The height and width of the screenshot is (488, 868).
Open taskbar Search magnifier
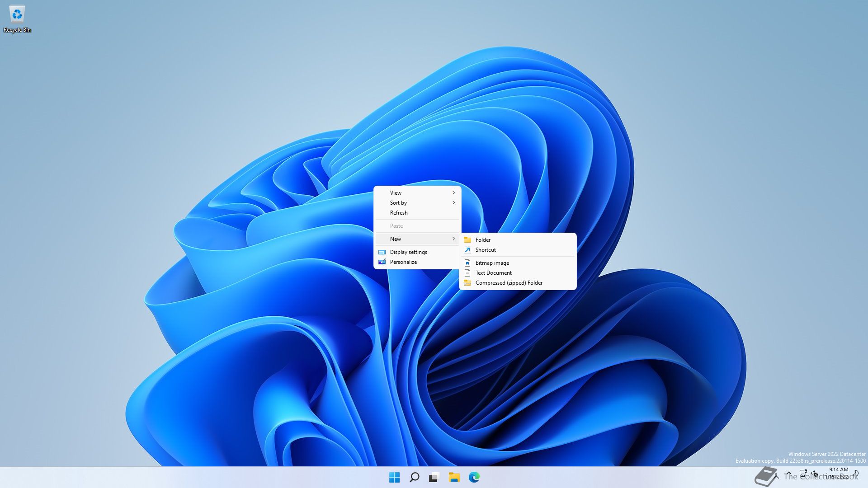click(x=414, y=477)
